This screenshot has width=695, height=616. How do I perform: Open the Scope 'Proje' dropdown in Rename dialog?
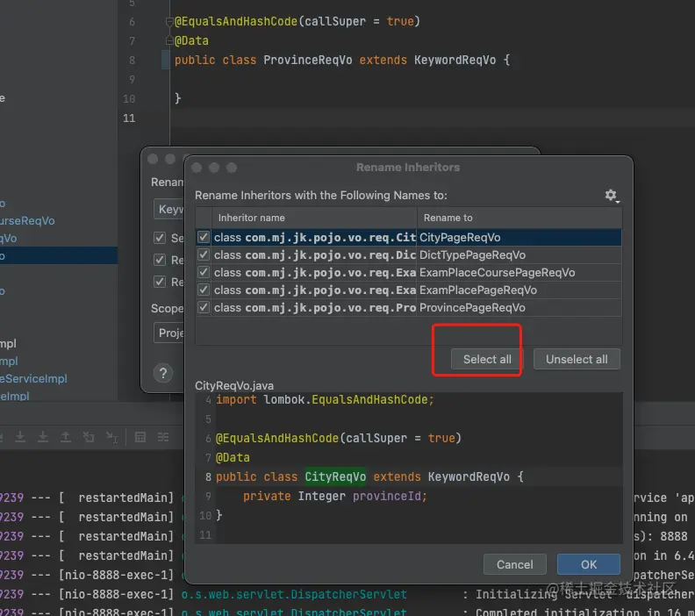pyautogui.click(x=168, y=333)
